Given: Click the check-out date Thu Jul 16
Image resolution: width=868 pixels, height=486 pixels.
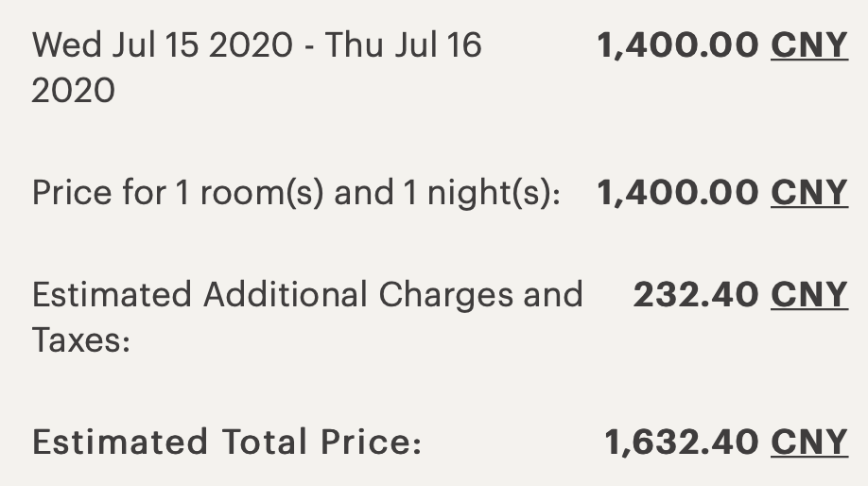Looking at the screenshot, I should click(404, 45).
